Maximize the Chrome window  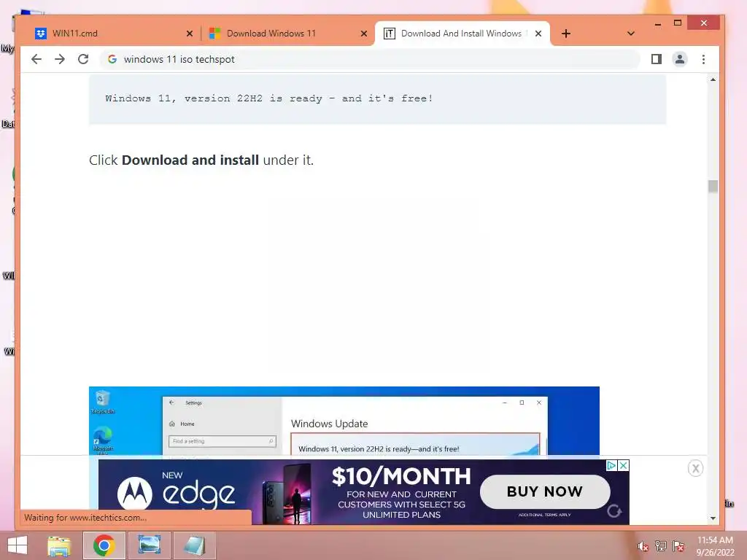[x=678, y=23]
